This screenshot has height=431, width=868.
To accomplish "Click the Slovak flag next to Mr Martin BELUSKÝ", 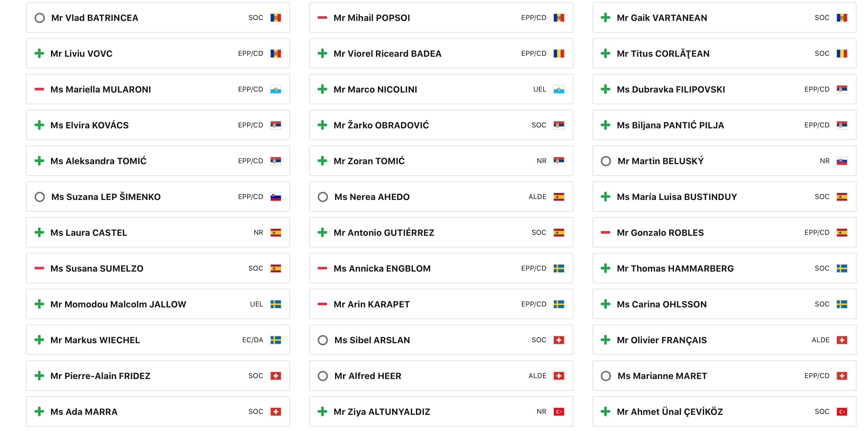I will coord(842,161).
